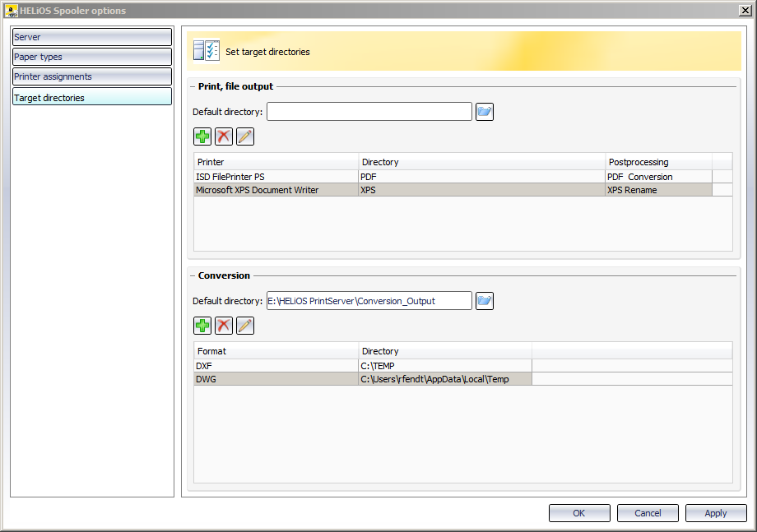The height and width of the screenshot is (532, 757).
Task: Click the XPS Rename postprocessing cell
Action: pos(658,190)
